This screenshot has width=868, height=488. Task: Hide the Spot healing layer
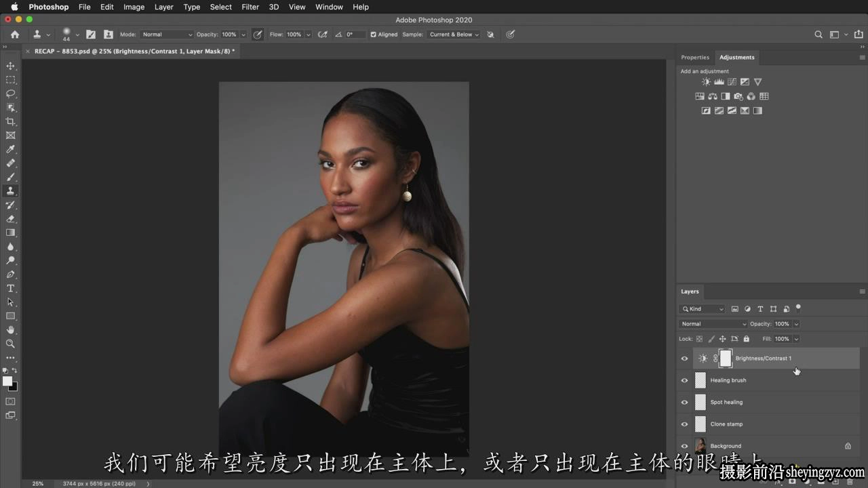684,402
